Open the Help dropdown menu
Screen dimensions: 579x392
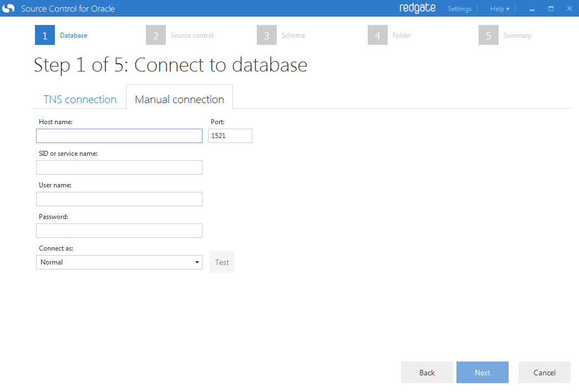coord(500,9)
